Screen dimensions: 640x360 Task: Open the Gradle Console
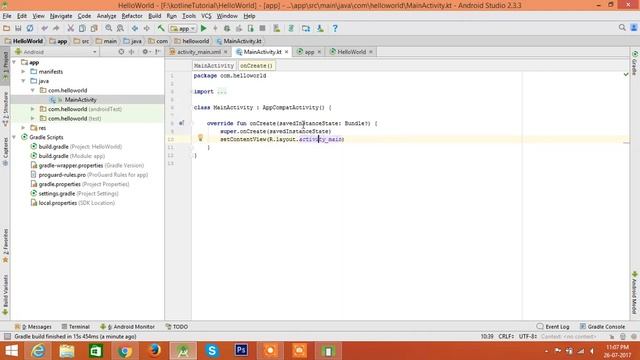[x=602, y=327]
